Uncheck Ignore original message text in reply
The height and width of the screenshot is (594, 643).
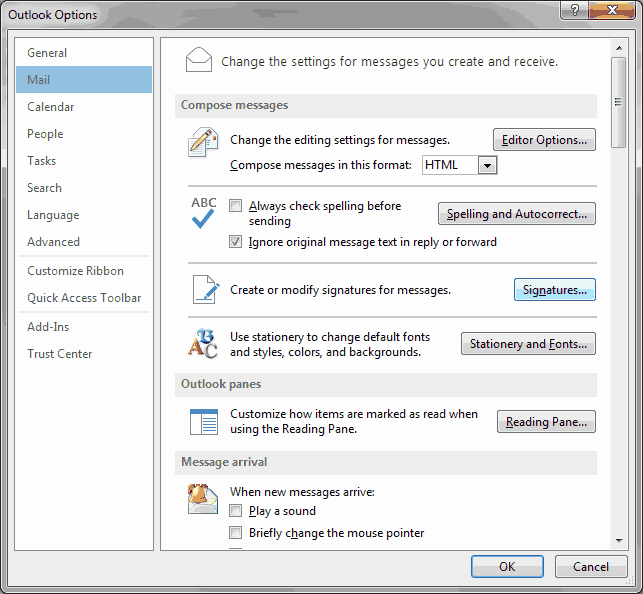[x=235, y=242]
